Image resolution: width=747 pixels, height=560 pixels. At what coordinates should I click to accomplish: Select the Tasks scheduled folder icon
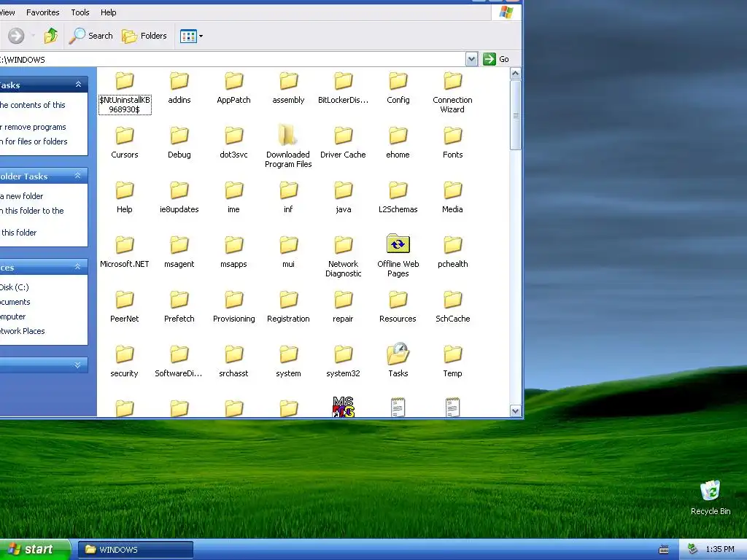coord(398,354)
